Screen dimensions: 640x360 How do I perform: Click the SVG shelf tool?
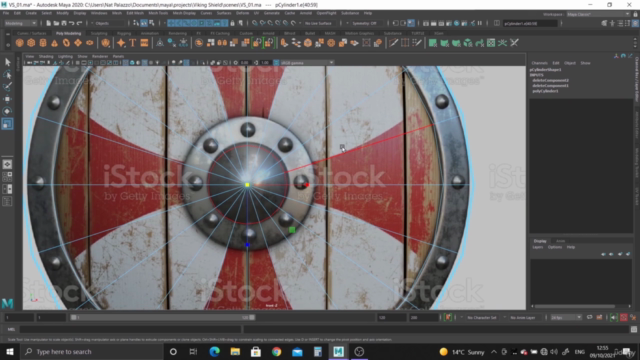coord(144,43)
